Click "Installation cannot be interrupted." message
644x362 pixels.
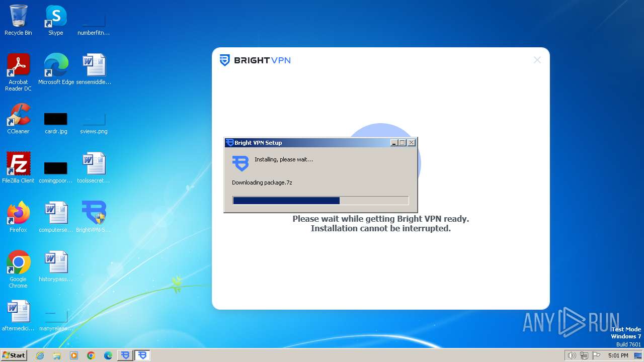point(381,228)
